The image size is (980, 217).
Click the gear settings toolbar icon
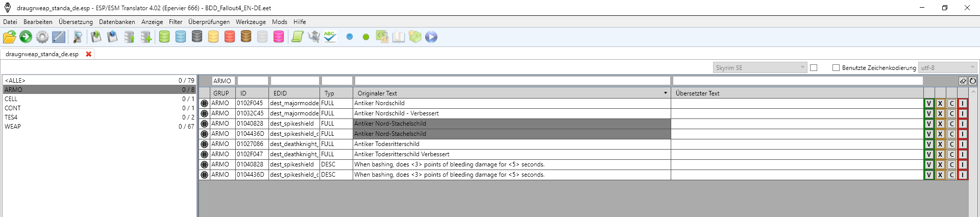coord(42,37)
